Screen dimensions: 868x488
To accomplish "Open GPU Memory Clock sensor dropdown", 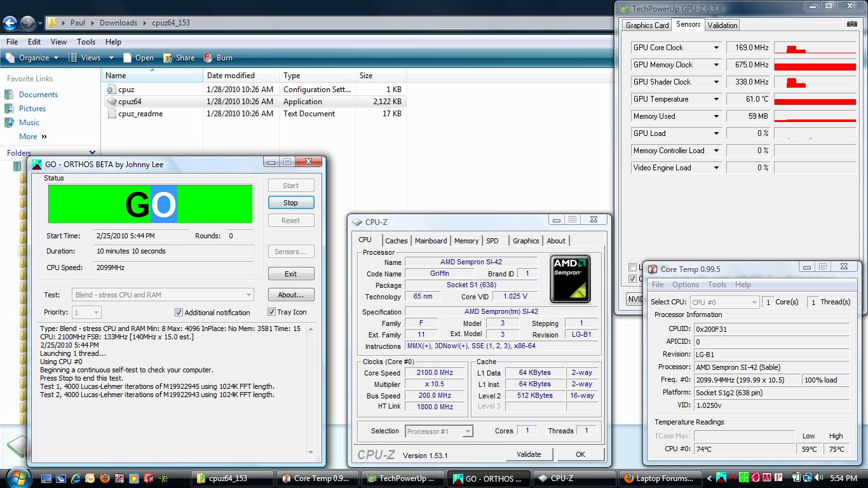I will [x=716, y=65].
